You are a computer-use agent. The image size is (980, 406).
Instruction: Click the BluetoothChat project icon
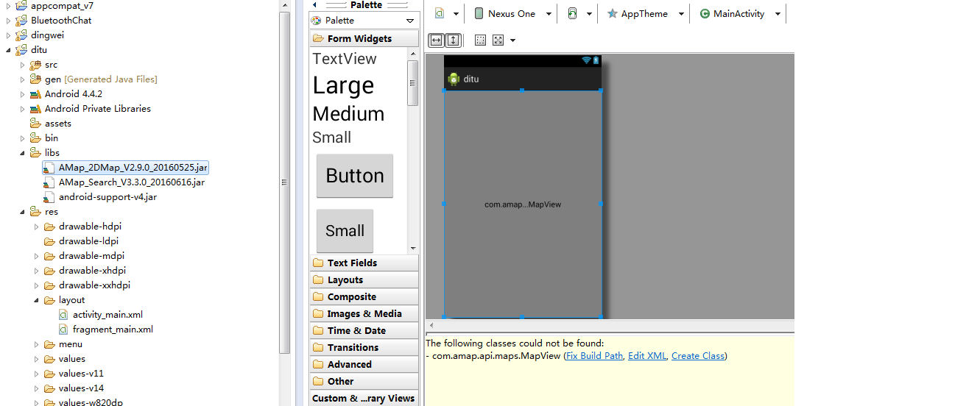coord(21,21)
